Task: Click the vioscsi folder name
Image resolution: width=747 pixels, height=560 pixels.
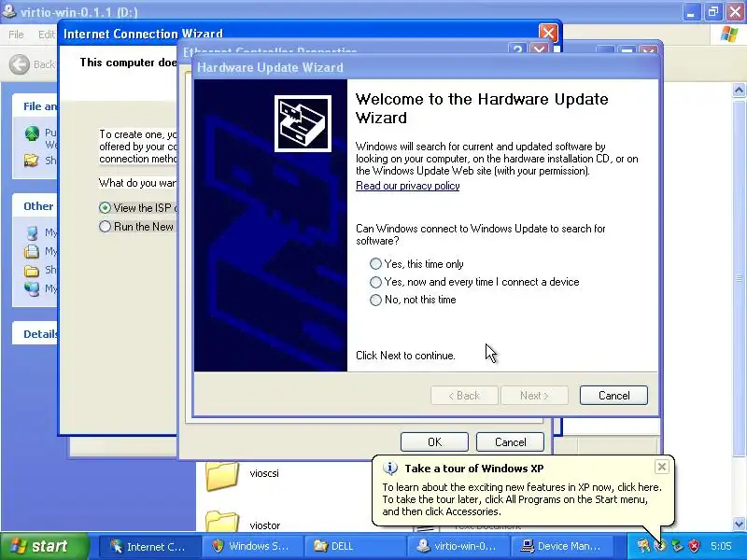Action: 264,473
